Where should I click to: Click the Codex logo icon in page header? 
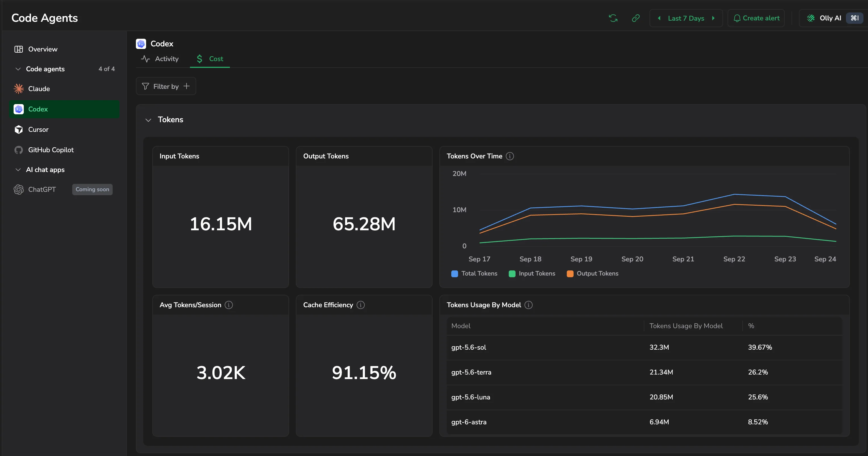(141, 44)
